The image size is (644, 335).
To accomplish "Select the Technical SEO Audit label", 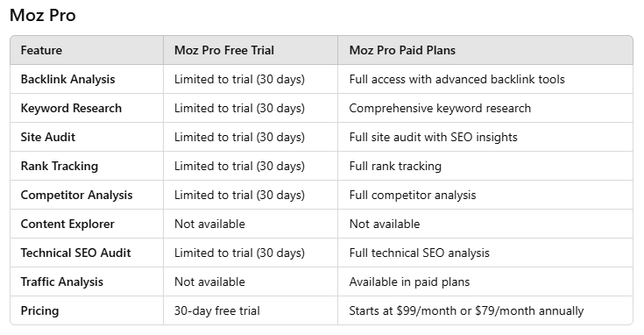I will [x=76, y=253].
